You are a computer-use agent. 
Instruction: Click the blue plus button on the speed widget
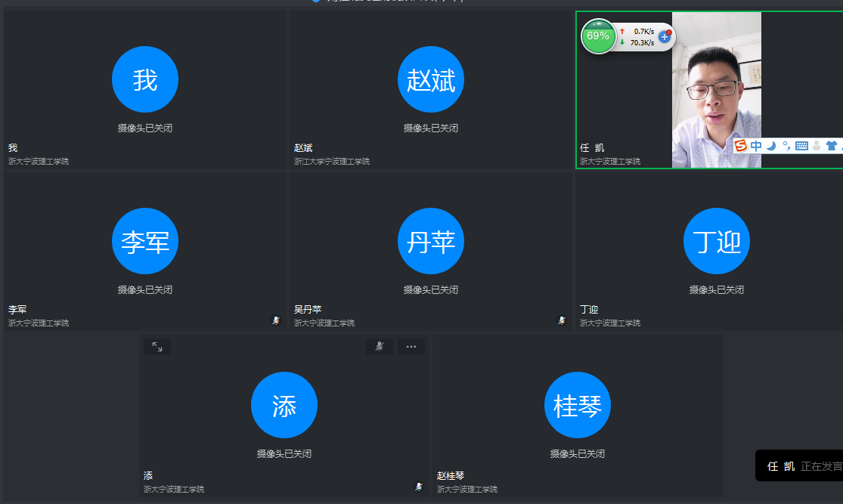[665, 36]
